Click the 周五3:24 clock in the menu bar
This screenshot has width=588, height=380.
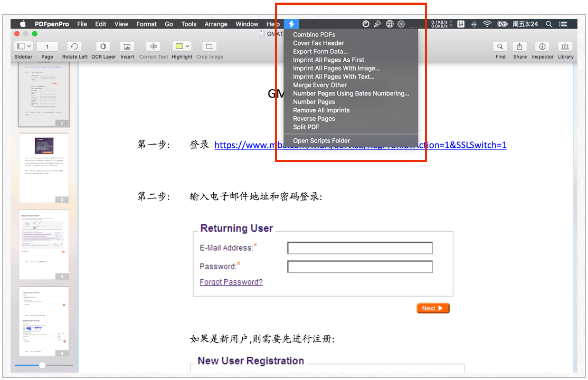(x=525, y=24)
